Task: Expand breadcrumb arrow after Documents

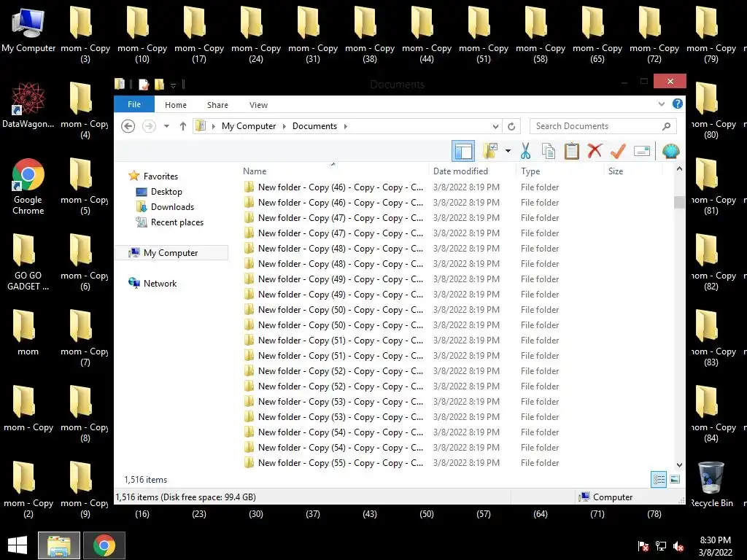Action: pos(345,126)
